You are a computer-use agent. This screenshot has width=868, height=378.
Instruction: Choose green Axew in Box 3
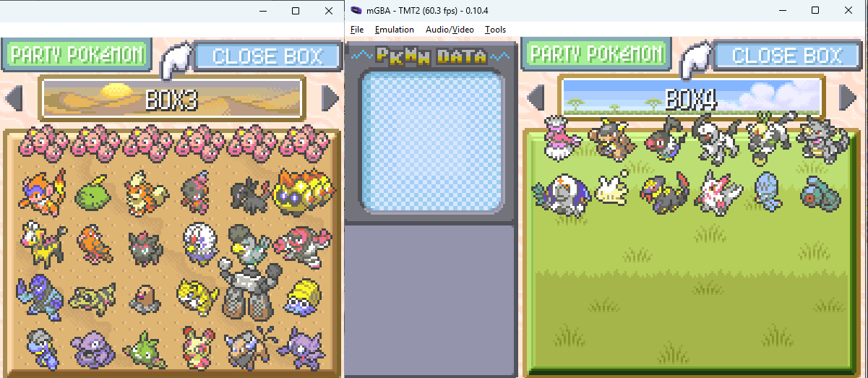(x=145, y=348)
